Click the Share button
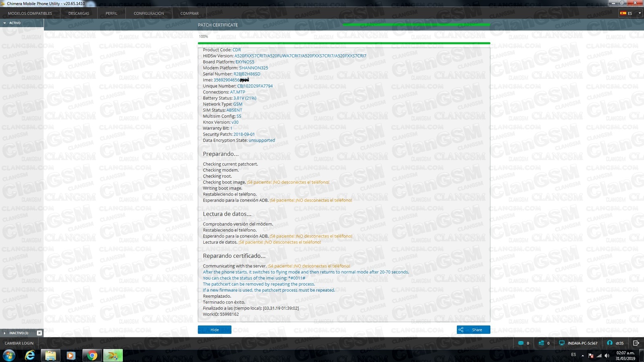644x362 pixels. pyautogui.click(x=473, y=330)
